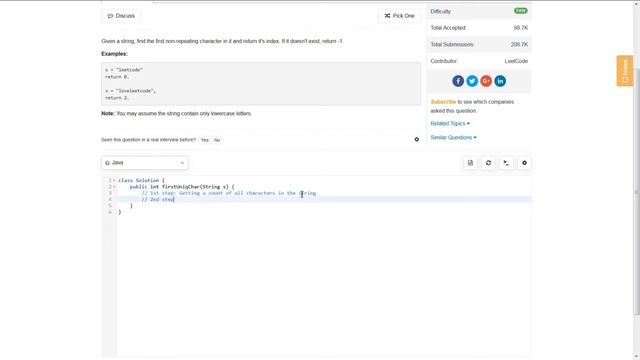The width and height of the screenshot is (640, 360).
Task: Click the Total Accepted value 98.7K
Action: (x=520, y=28)
